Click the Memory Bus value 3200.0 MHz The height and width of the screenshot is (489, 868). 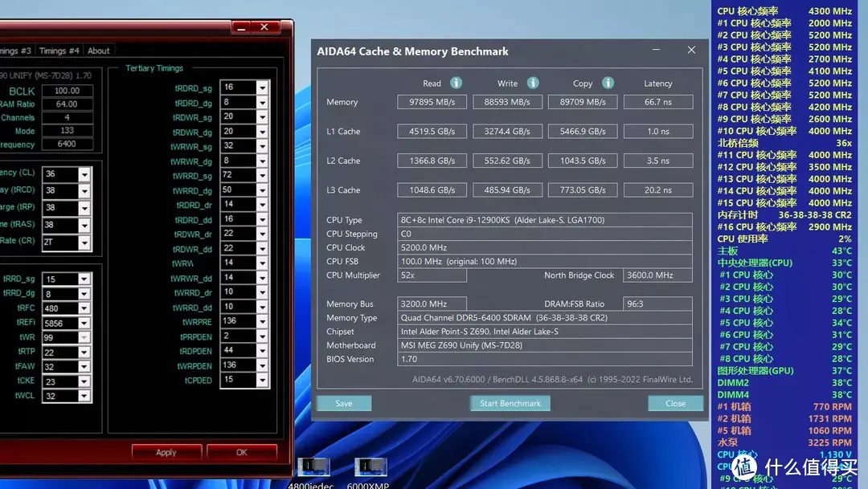point(432,304)
